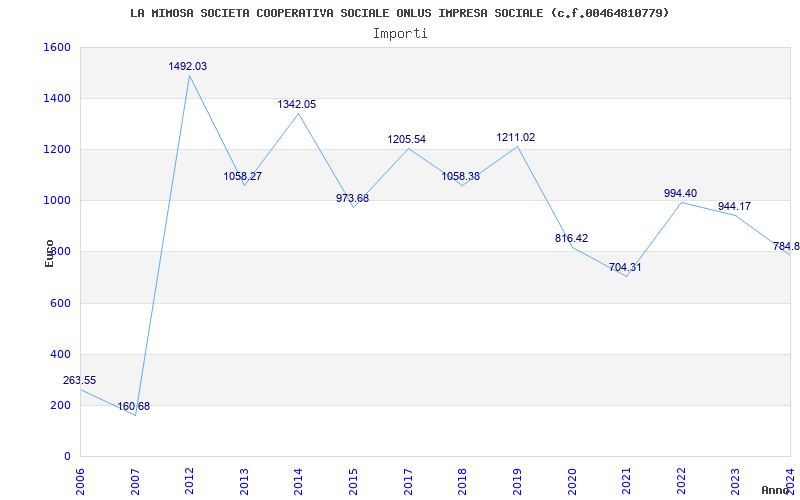The height and width of the screenshot is (500, 800).
Task: Select the 1211.02 data label
Action: (515, 138)
